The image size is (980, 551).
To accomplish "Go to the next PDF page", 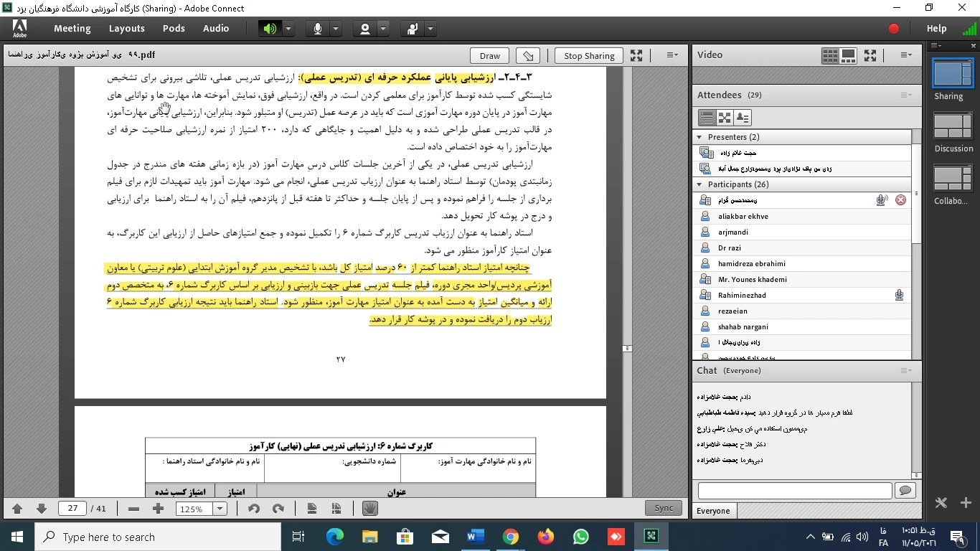I will (x=42, y=509).
